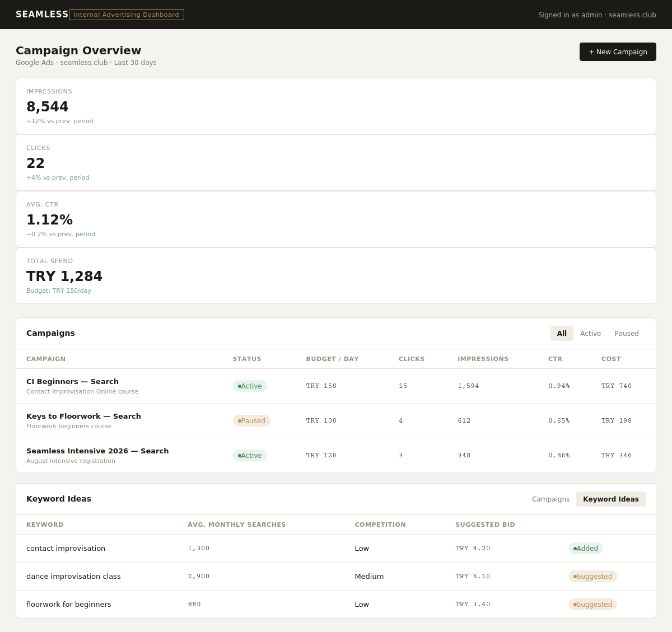The width and height of the screenshot is (672, 632).
Task: Click the IMPRESSIONS column header
Action: (483, 359)
